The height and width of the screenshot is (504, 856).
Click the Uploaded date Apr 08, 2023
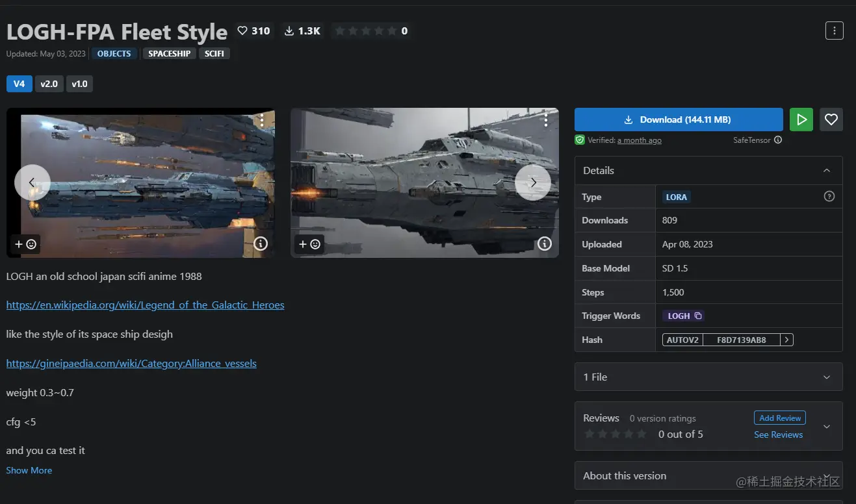pyautogui.click(x=688, y=244)
